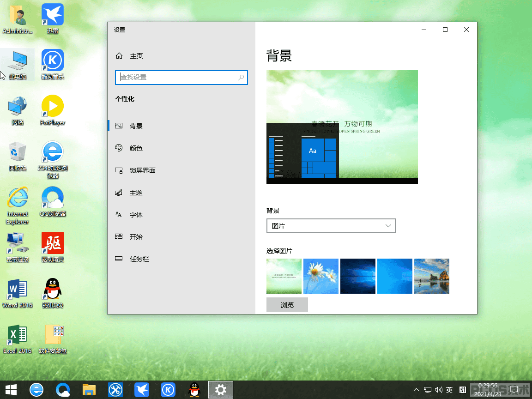Open the Windows Start menu
This screenshot has height=399, width=532.
(x=11, y=390)
